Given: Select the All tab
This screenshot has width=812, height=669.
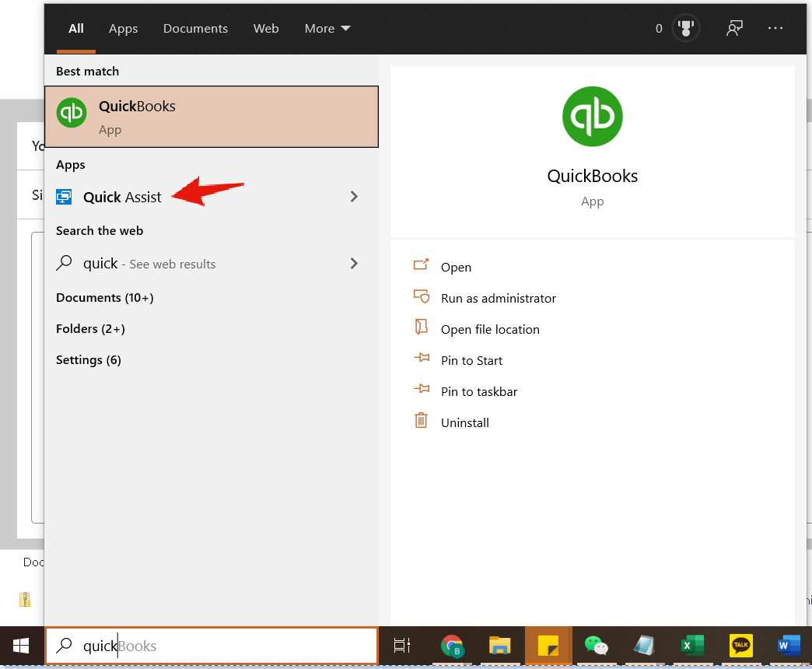Looking at the screenshot, I should [x=76, y=29].
